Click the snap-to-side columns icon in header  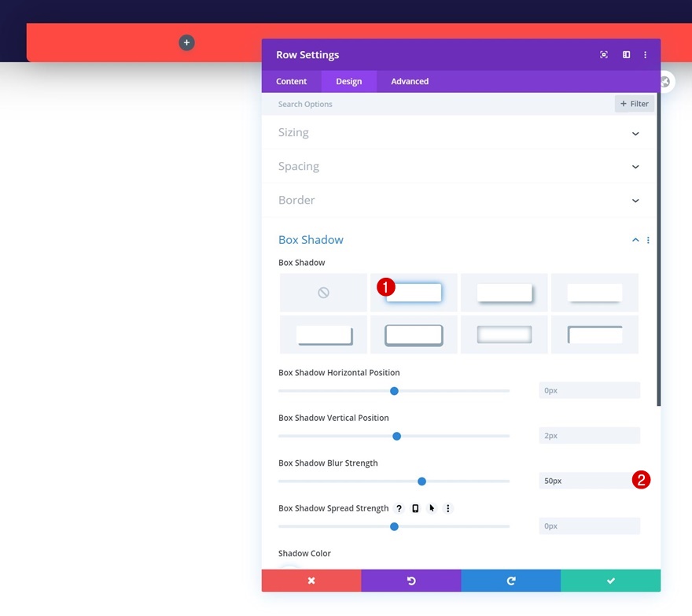626,55
